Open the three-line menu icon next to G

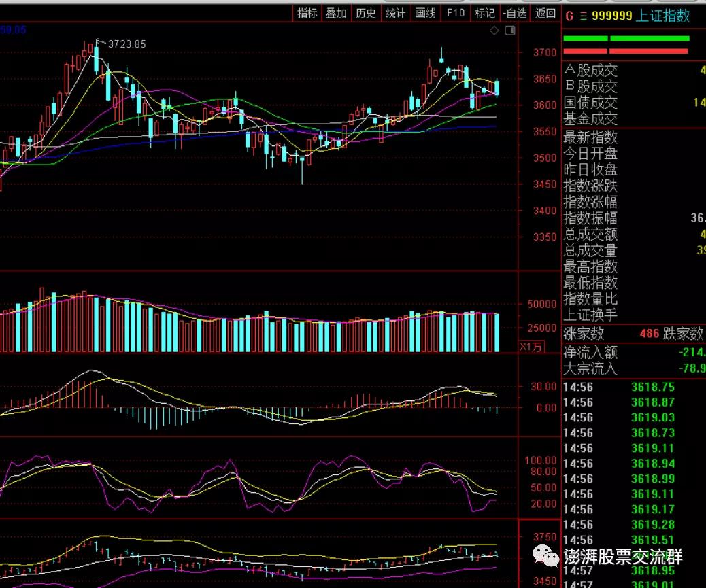point(584,16)
